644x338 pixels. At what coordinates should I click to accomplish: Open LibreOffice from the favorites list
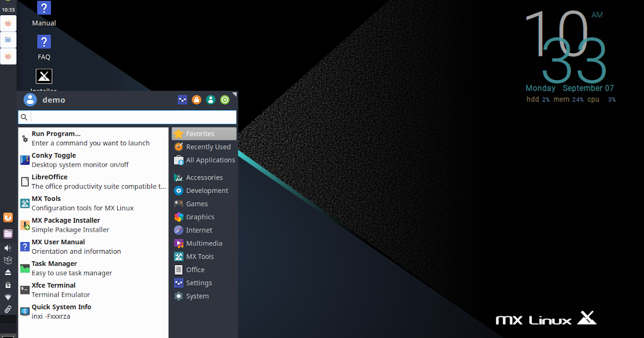(x=93, y=181)
